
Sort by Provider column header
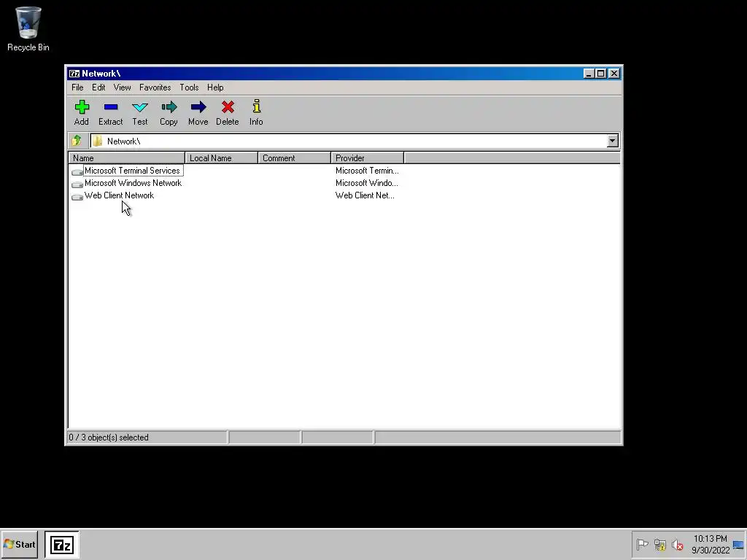tap(368, 158)
